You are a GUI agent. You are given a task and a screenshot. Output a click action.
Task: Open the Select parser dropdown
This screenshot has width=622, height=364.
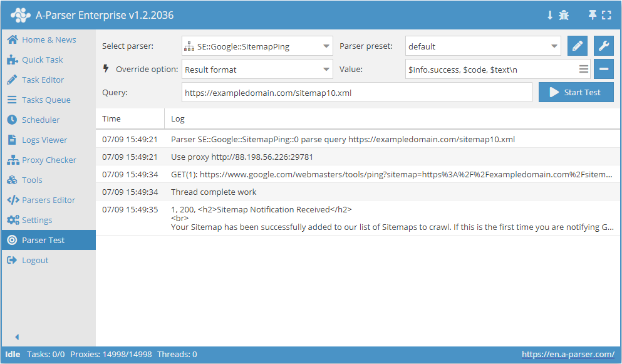click(257, 46)
